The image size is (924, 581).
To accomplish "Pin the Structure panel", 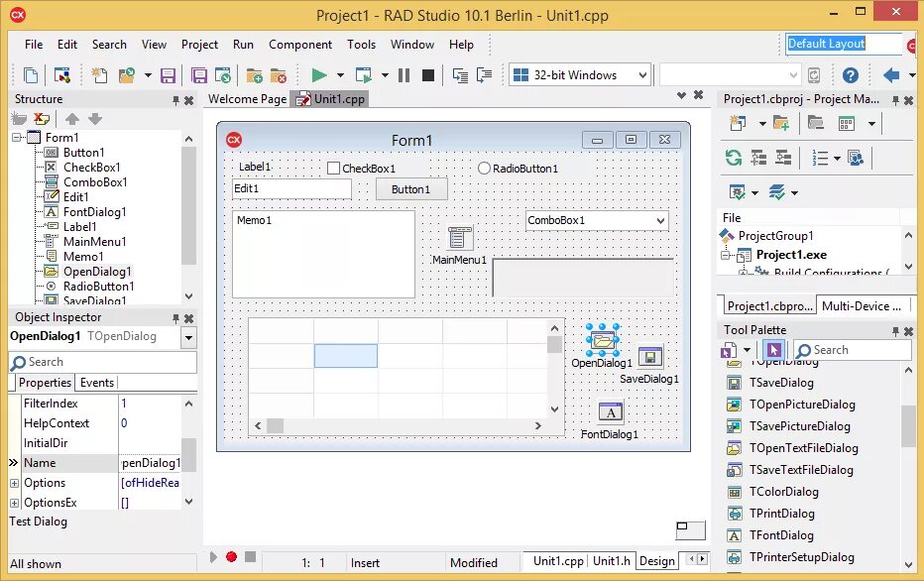I will (175, 101).
